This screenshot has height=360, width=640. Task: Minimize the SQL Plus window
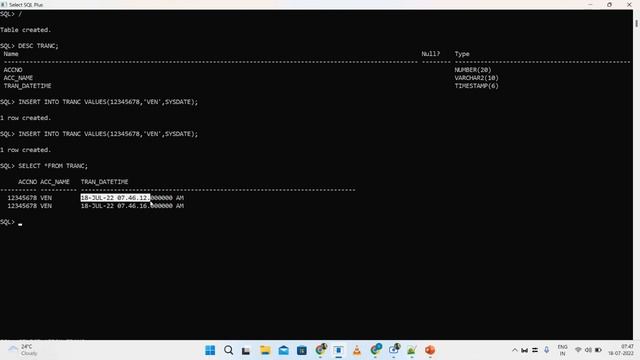[x=590, y=4]
